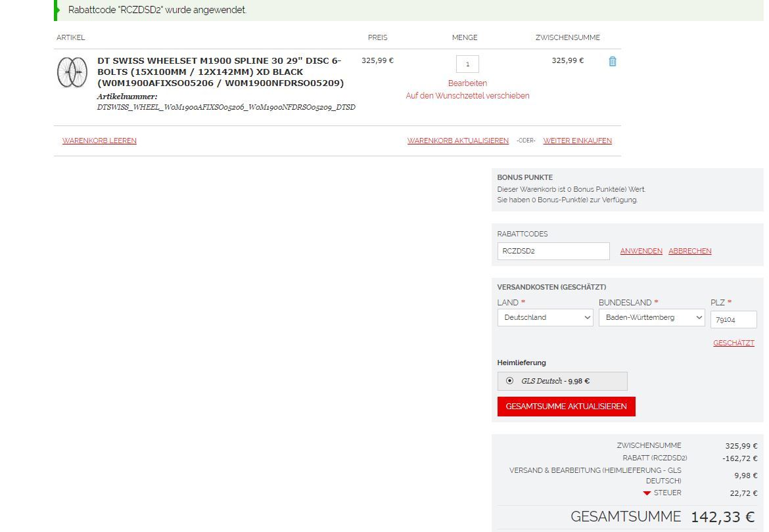This screenshot has height=532, width=769.
Task: Delete the DT Swiss wheelset with trash icon
Action: point(613,61)
